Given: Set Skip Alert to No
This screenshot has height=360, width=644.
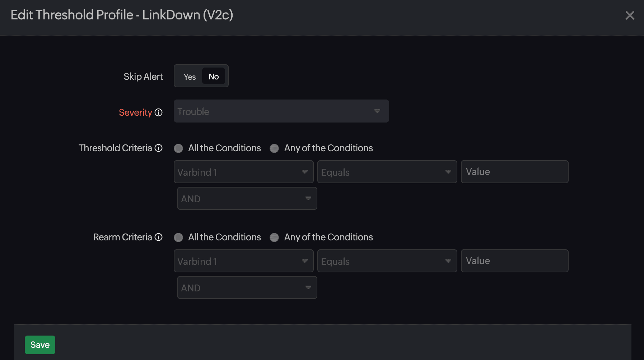Looking at the screenshot, I should pos(214,77).
